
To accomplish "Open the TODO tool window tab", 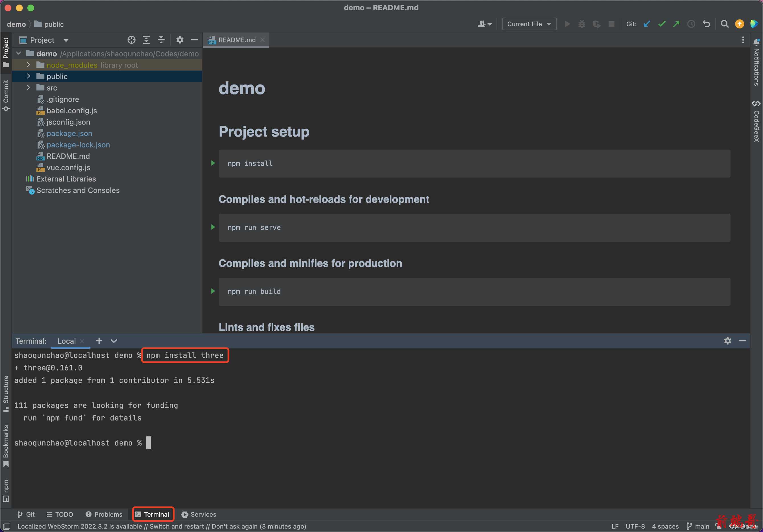I will point(60,514).
